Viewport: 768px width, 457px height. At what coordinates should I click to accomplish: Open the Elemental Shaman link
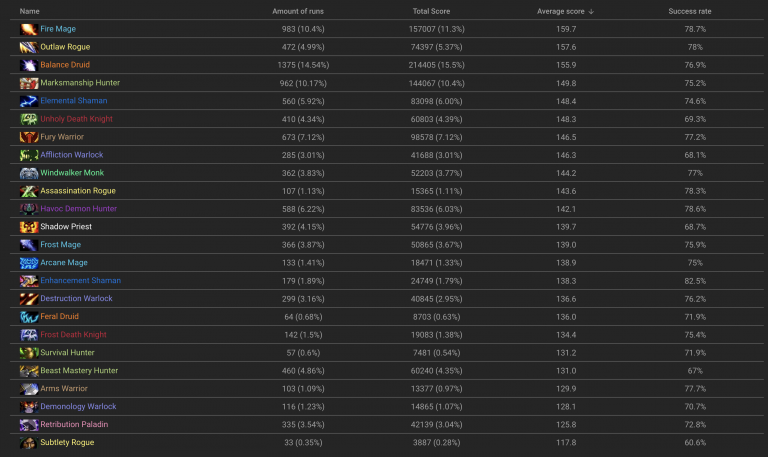coord(73,101)
